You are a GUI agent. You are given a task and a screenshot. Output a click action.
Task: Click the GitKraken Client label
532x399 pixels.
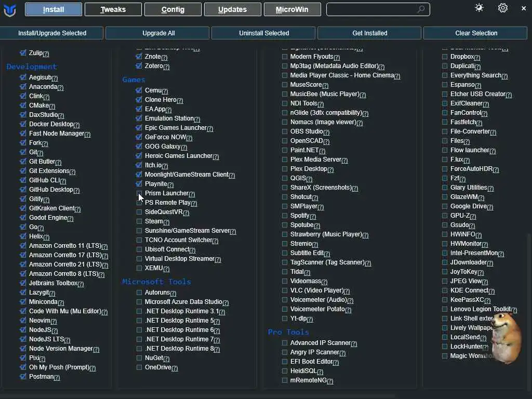pyautogui.click(x=51, y=208)
